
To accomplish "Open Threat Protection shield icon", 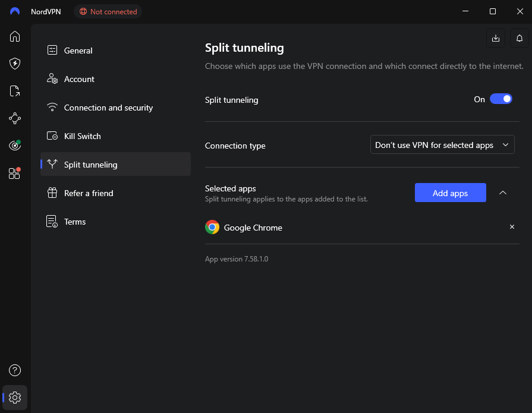I will point(15,64).
